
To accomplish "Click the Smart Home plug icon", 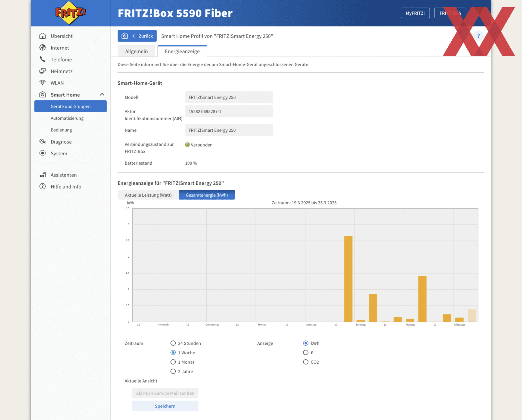I will pyautogui.click(x=42, y=94).
